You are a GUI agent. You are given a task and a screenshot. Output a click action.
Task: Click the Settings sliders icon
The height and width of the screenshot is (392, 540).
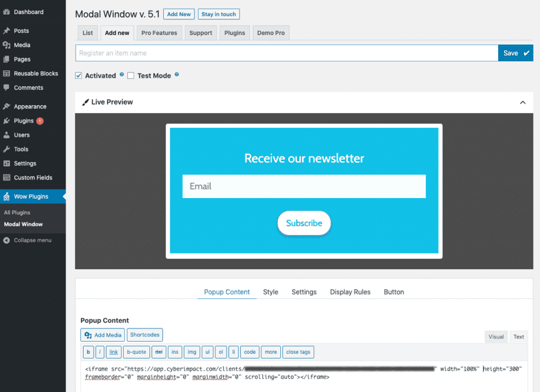[6, 163]
